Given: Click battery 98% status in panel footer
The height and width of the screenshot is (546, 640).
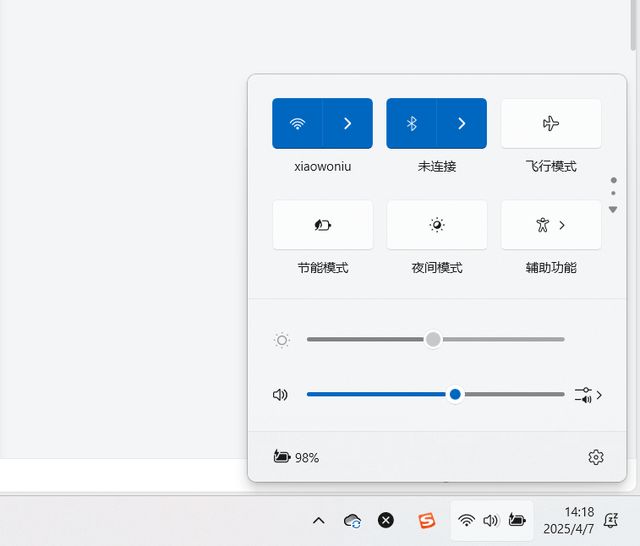Looking at the screenshot, I should 296,457.
